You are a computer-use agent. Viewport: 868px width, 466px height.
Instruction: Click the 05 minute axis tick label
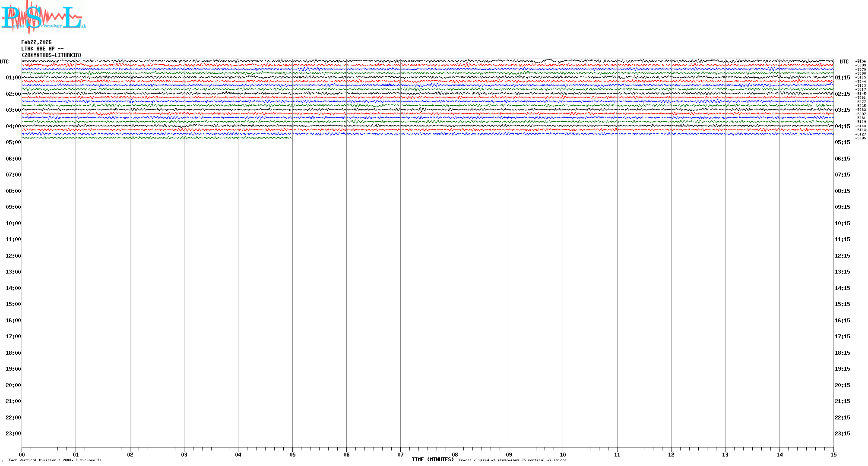point(292,454)
